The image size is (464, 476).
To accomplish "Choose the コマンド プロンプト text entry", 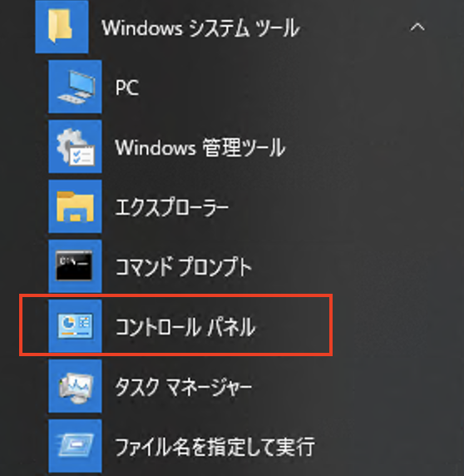I will pyautogui.click(x=184, y=267).
